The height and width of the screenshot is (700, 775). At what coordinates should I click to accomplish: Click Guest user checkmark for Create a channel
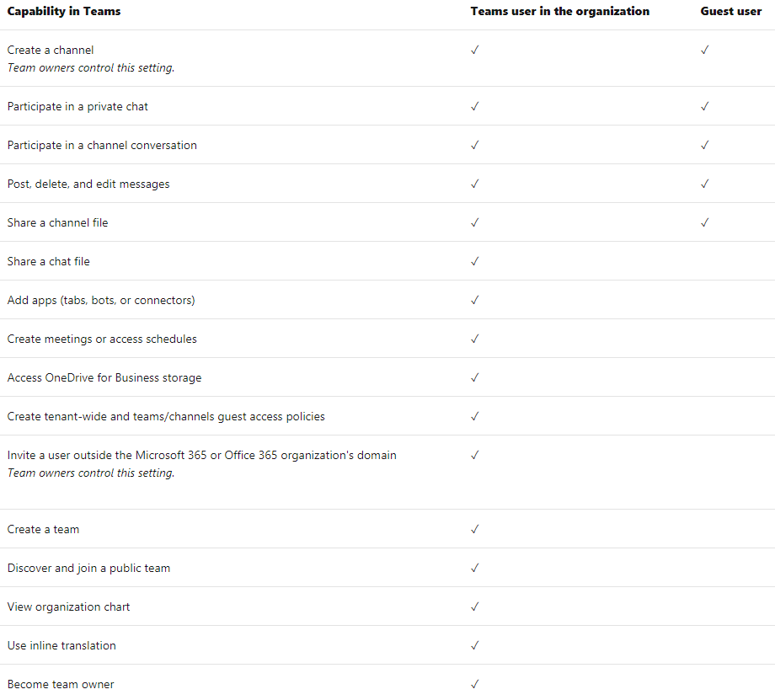705,50
